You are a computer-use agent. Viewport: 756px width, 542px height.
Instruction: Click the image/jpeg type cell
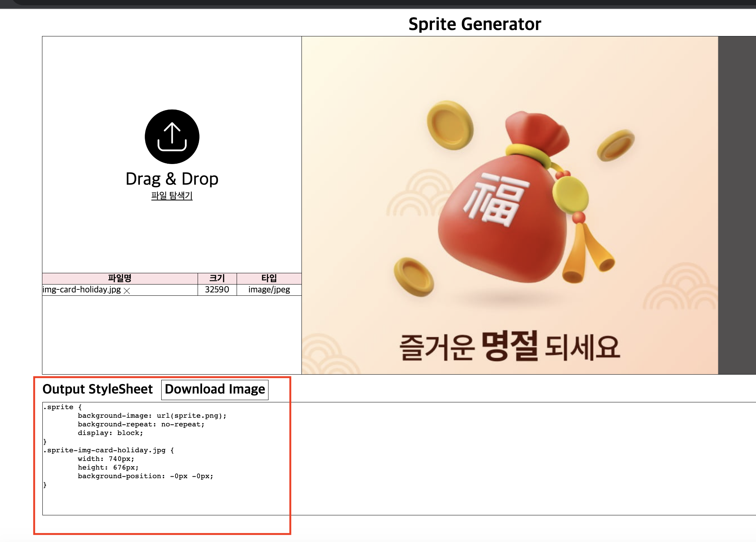pyautogui.click(x=268, y=289)
